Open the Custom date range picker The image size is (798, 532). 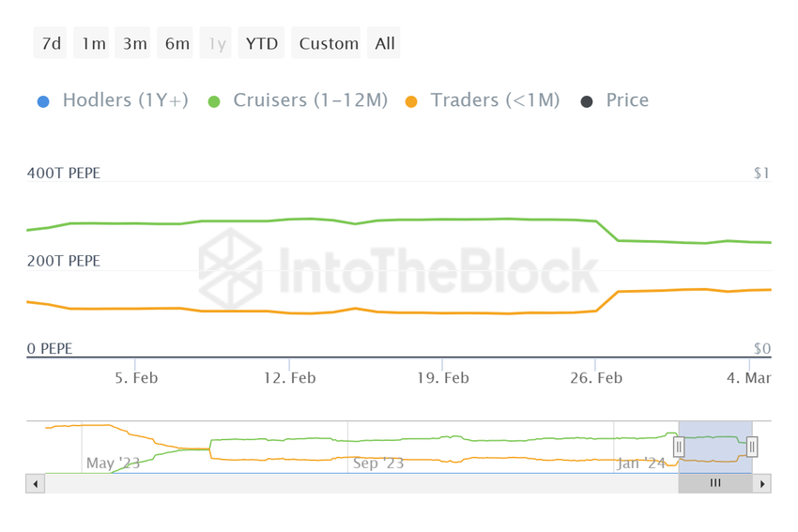tap(329, 43)
